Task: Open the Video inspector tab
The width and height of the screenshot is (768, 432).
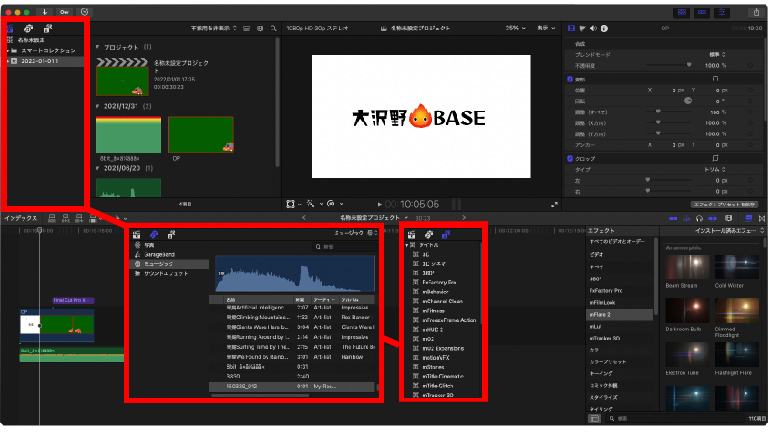Action: [x=571, y=28]
